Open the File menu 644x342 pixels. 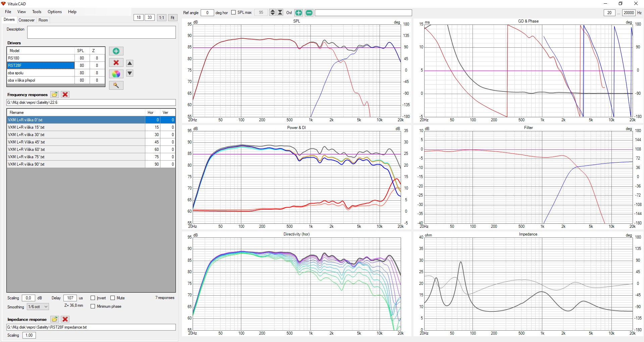tap(8, 12)
